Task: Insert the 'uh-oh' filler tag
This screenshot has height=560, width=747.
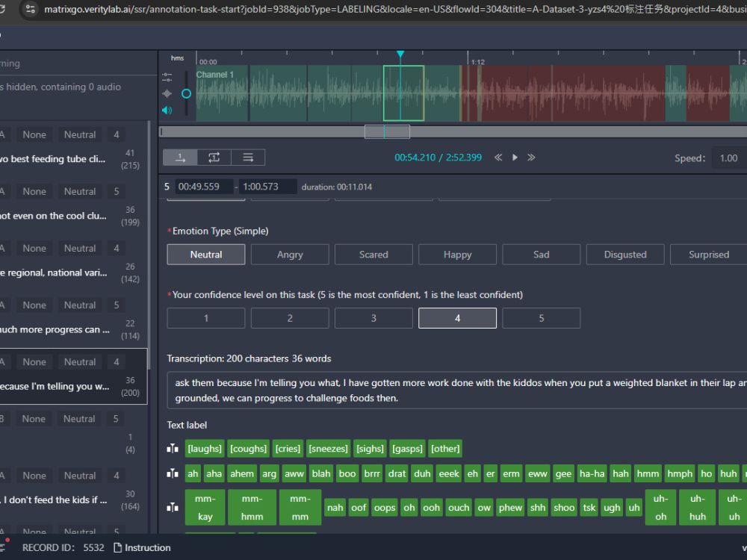Action: click(661, 508)
